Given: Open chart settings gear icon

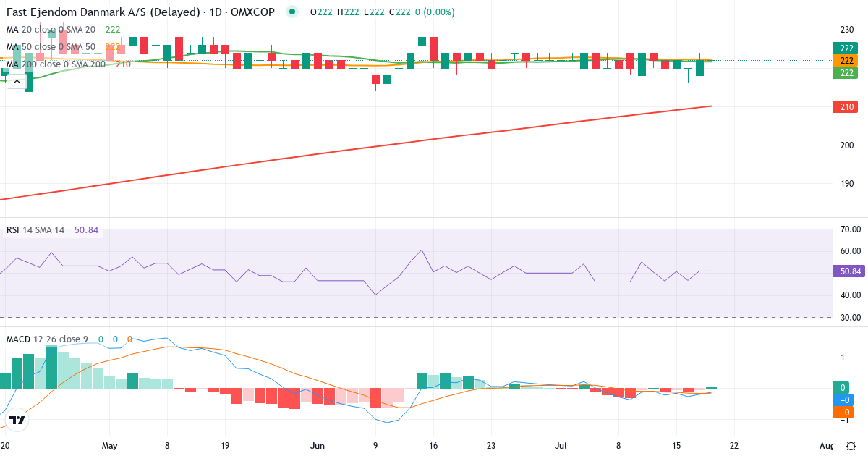Looking at the screenshot, I should click(x=851, y=445).
